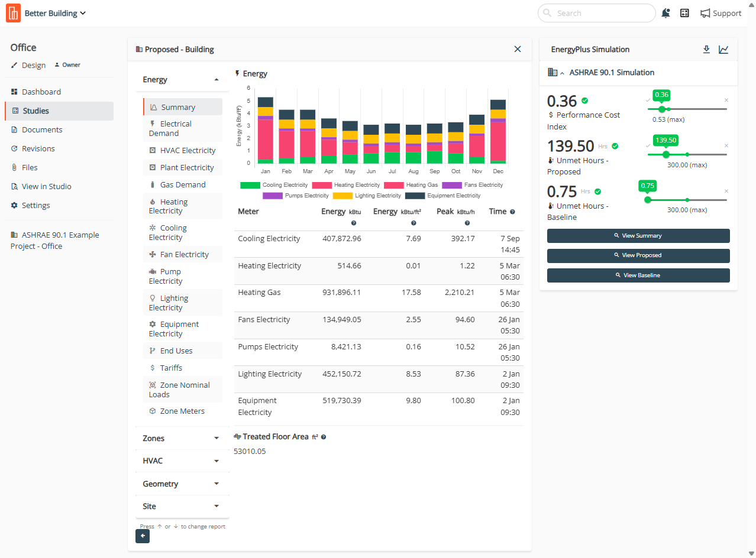This screenshot has width=756, height=558.
Task: Click the Better Building logo icon
Action: 13,13
